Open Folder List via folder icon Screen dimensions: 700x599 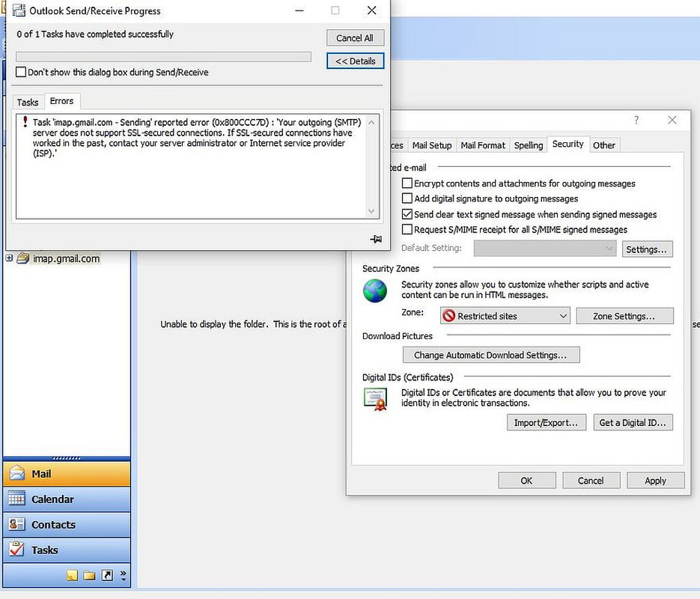[x=89, y=575]
